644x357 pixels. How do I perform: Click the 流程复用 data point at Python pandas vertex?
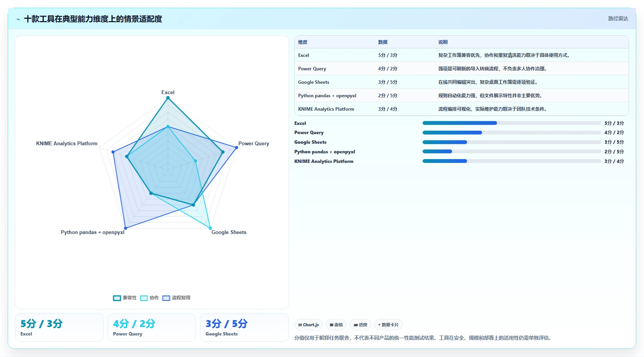coord(125,228)
